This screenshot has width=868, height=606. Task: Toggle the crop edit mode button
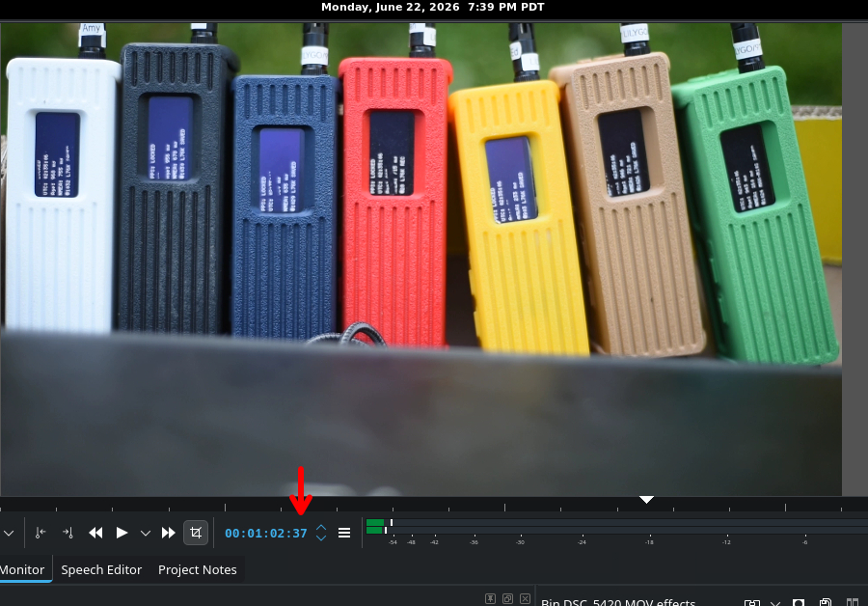click(196, 533)
